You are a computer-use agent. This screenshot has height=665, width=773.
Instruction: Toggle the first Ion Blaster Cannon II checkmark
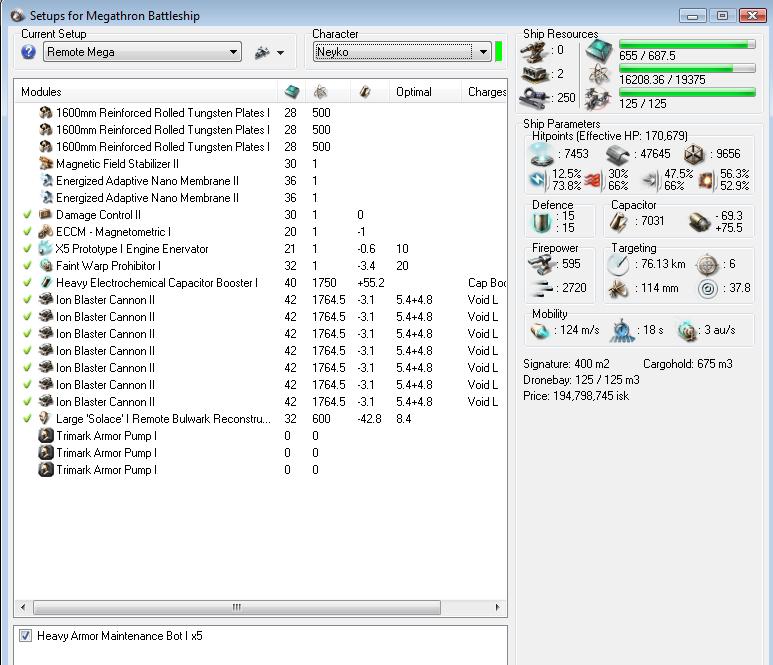coord(28,300)
